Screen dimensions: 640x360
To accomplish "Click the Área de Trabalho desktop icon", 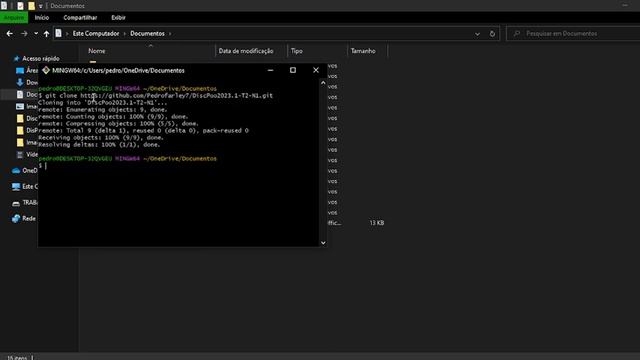I will [20, 71].
